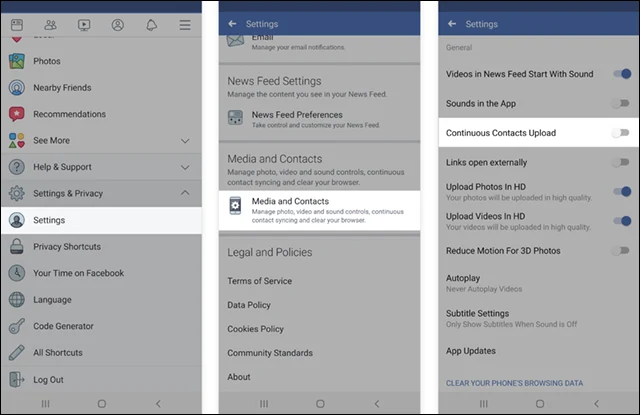The image size is (640, 415).
Task: Tap Android back button on right phone
Action: click(x=596, y=404)
